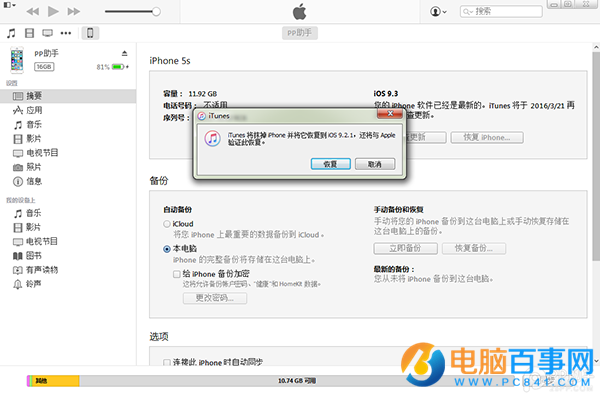Adjust the volume slider knob

click(156, 11)
